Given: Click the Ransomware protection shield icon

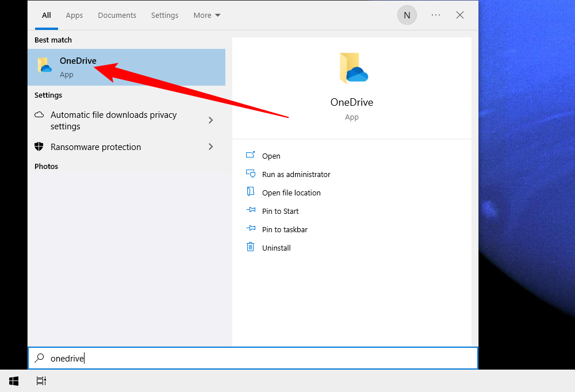Looking at the screenshot, I should click(39, 147).
